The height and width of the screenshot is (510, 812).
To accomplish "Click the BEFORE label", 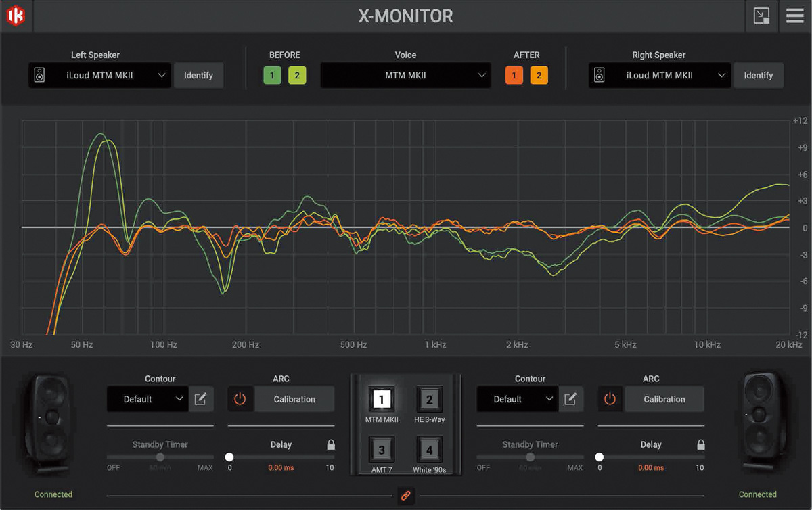I will (x=285, y=55).
